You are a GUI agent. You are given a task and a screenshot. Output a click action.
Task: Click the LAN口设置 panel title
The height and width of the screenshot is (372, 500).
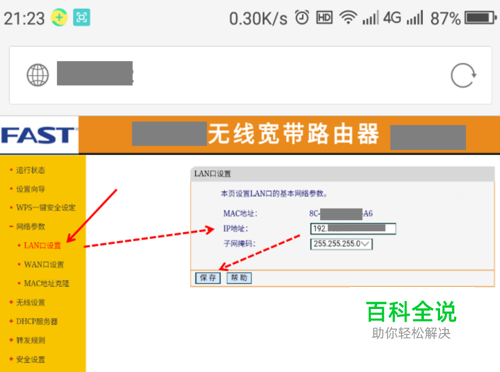(x=213, y=174)
